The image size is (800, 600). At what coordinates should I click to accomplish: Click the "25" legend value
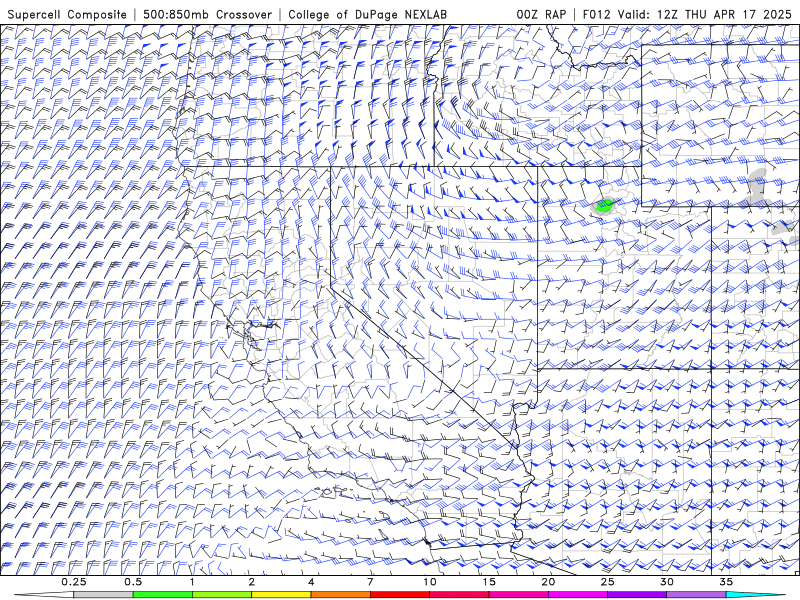[x=607, y=582]
